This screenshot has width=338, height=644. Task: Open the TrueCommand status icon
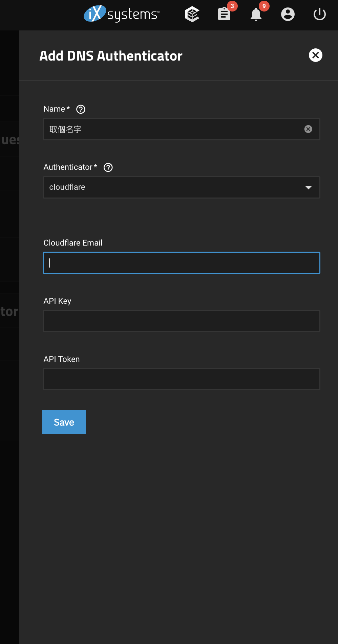192,14
